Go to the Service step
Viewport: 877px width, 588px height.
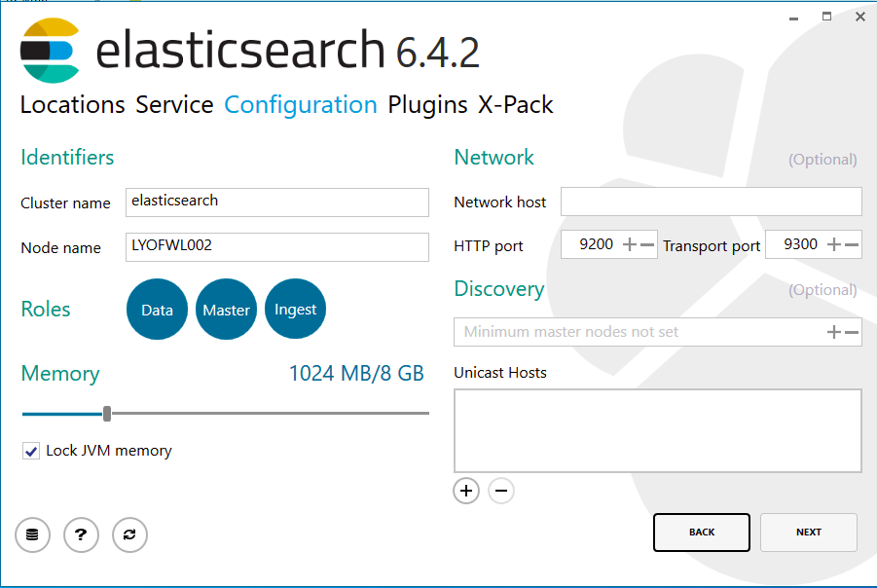pyautogui.click(x=174, y=104)
